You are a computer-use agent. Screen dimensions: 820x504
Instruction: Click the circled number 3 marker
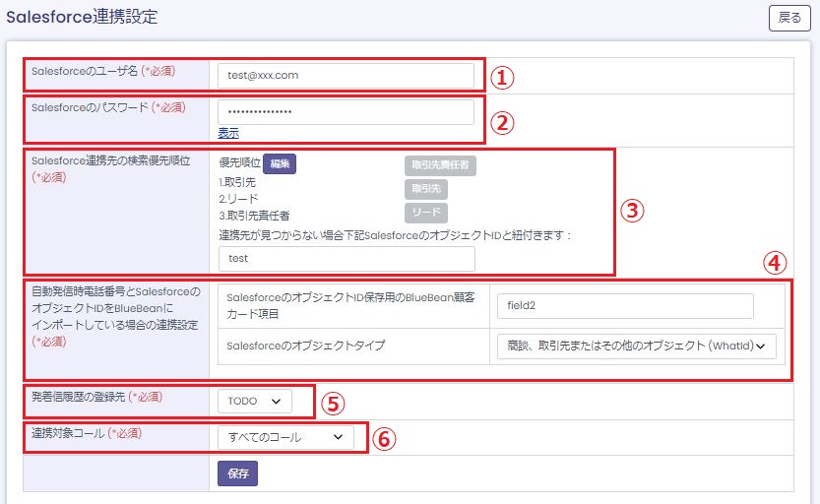tap(634, 210)
